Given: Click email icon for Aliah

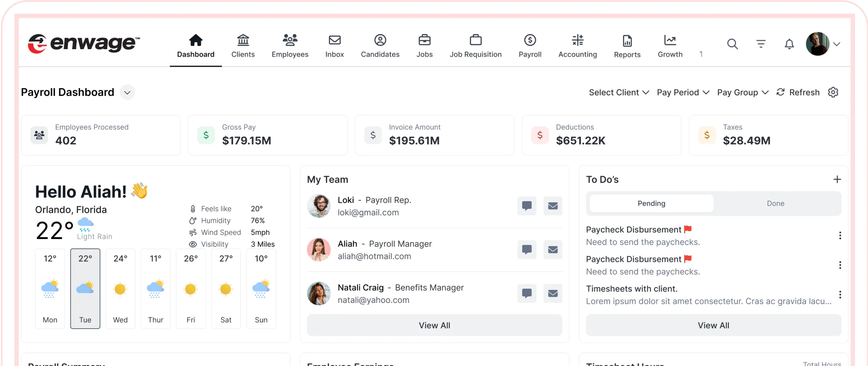Looking at the screenshot, I should (552, 250).
